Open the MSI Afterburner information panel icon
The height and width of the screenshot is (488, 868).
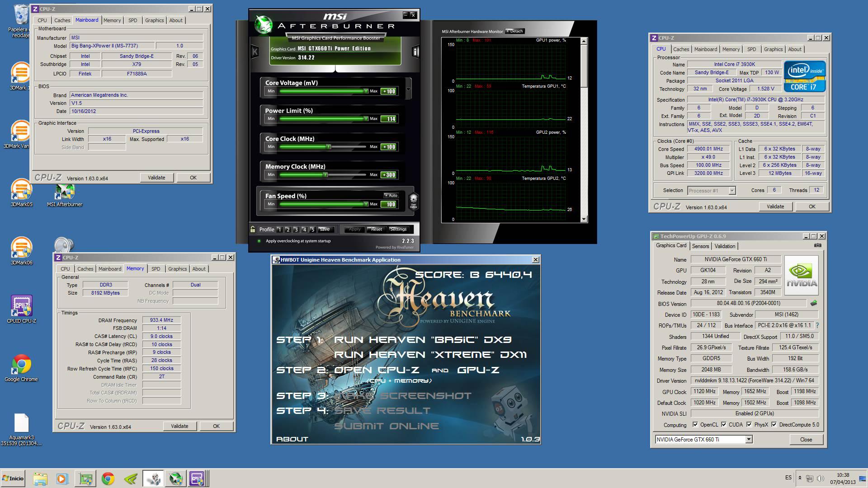(415, 52)
